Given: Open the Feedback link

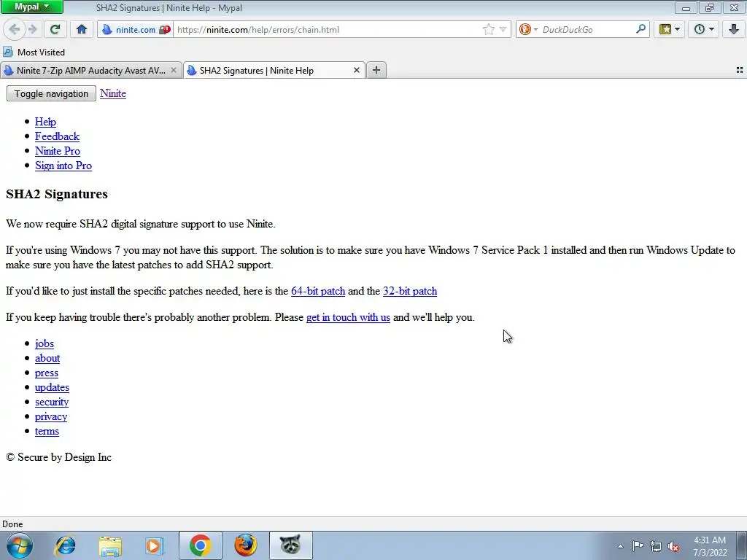Looking at the screenshot, I should tap(57, 136).
